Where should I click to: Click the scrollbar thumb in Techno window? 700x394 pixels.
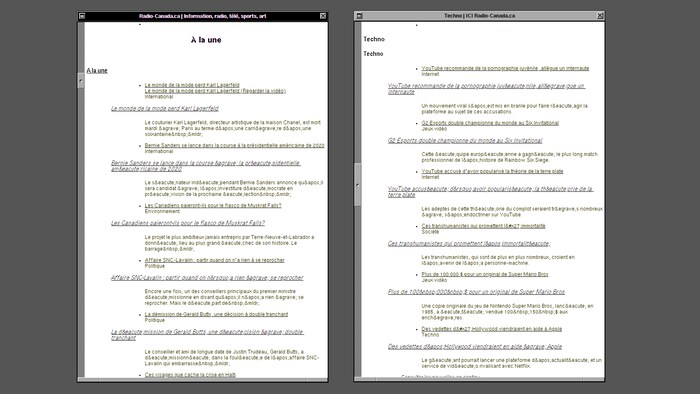point(358,185)
